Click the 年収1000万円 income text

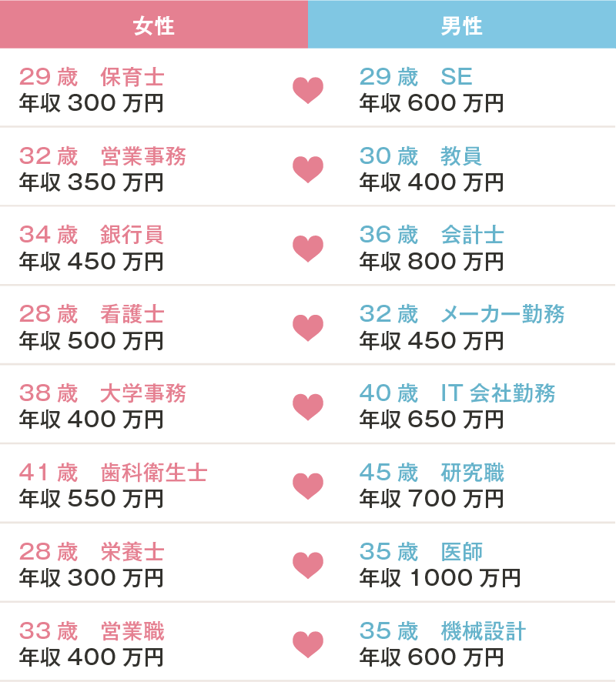(x=440, y=578)
